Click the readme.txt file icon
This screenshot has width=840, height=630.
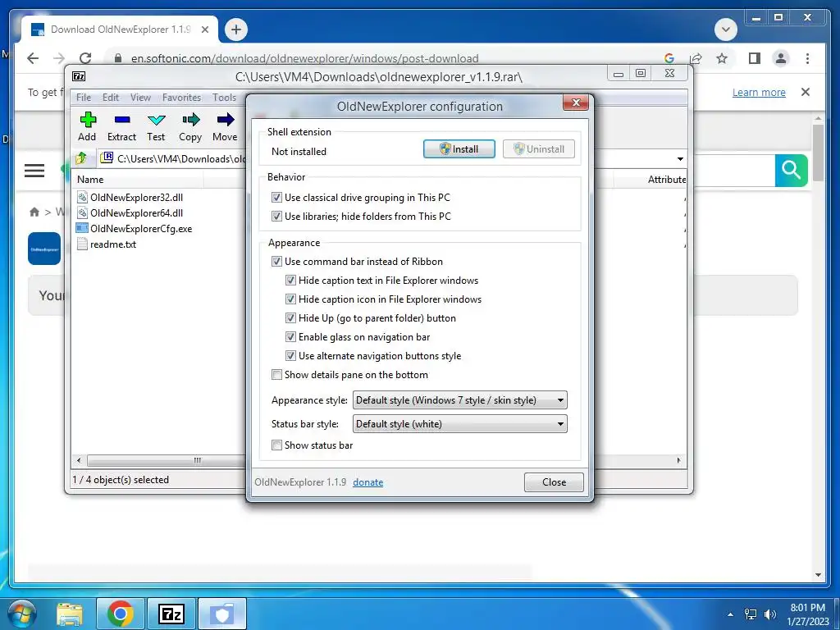coord(82,244)
